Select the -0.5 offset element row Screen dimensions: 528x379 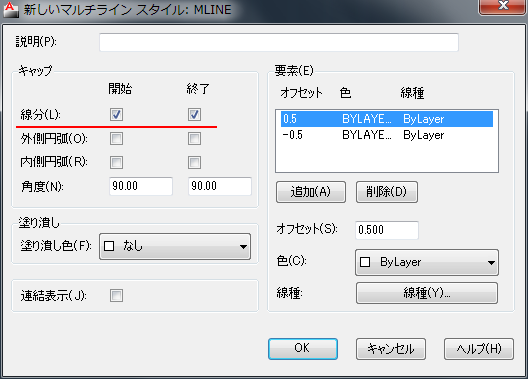(x=387, y=135)
